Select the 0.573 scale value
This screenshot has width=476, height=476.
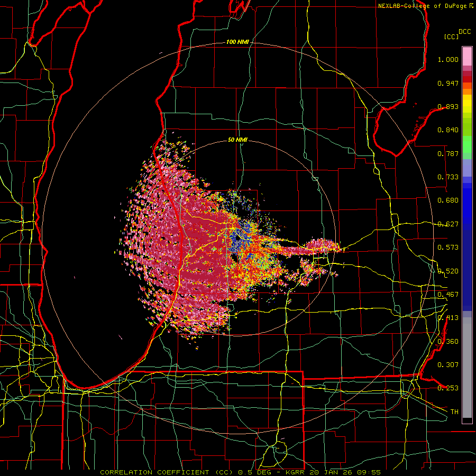[x=448, y=248]
